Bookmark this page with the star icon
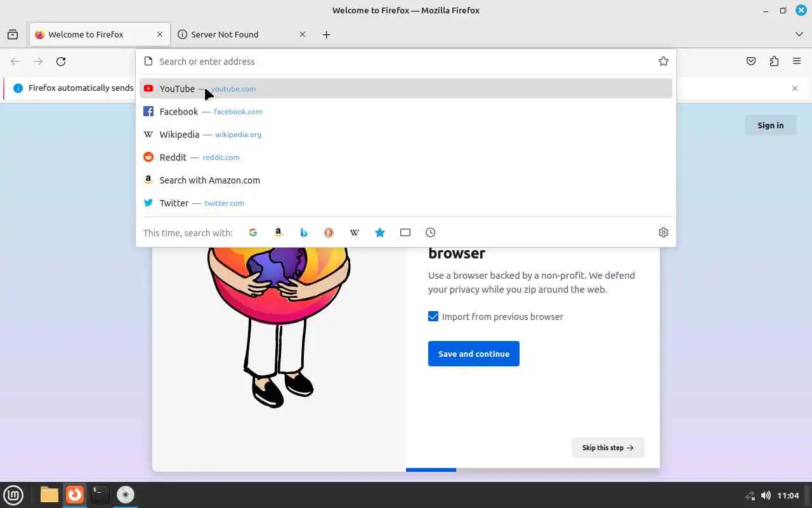The width and height of the screenshot is (812, 508). point(664,62)
